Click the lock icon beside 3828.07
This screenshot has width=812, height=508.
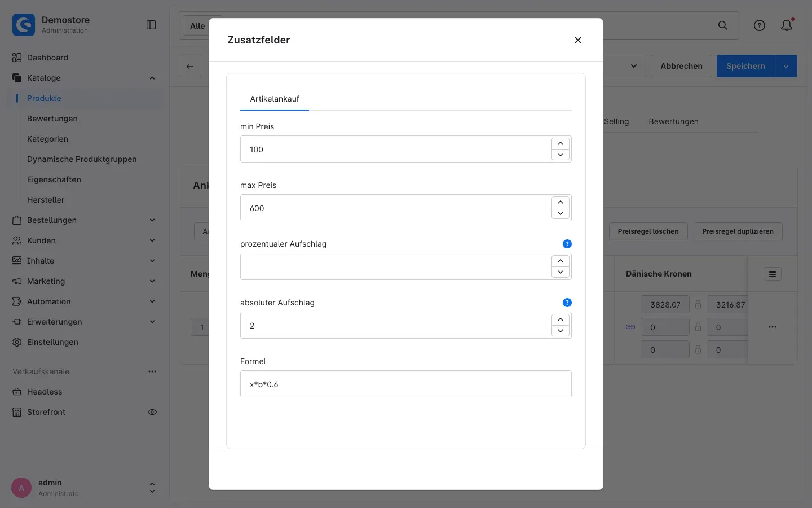tap(698, 305)
